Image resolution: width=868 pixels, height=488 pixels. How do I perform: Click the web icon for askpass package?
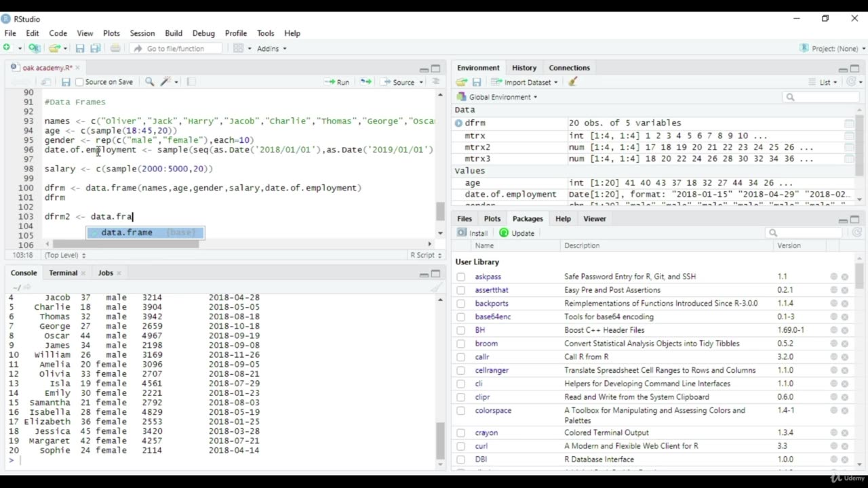834,277
